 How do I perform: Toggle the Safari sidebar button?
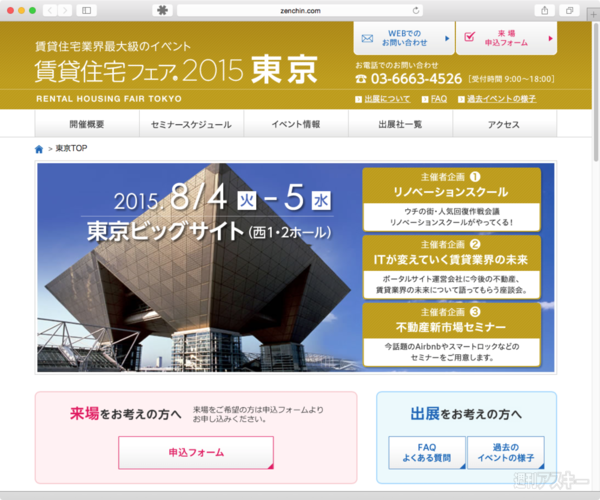tap(86, 10)
